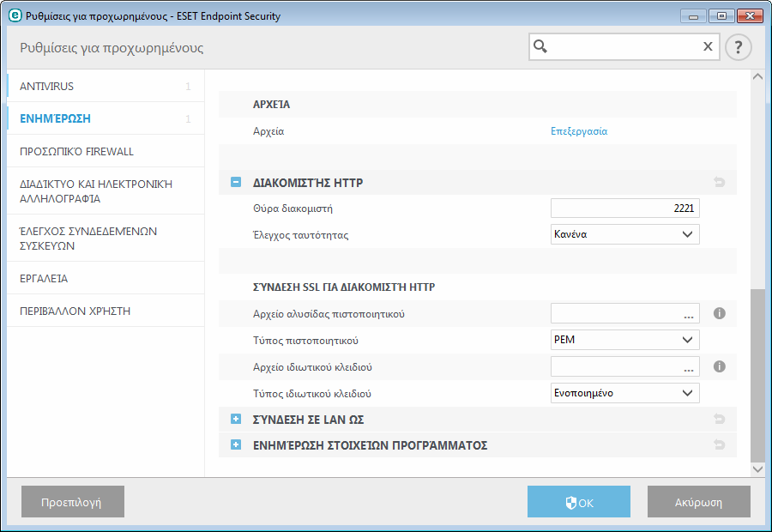The height and width of the screenshot is (532, 772).
Task: Collapse the ΔΙΑΚΟΜΙΣΤΉΣ HTTP section
Action: [x=236, y=182]
